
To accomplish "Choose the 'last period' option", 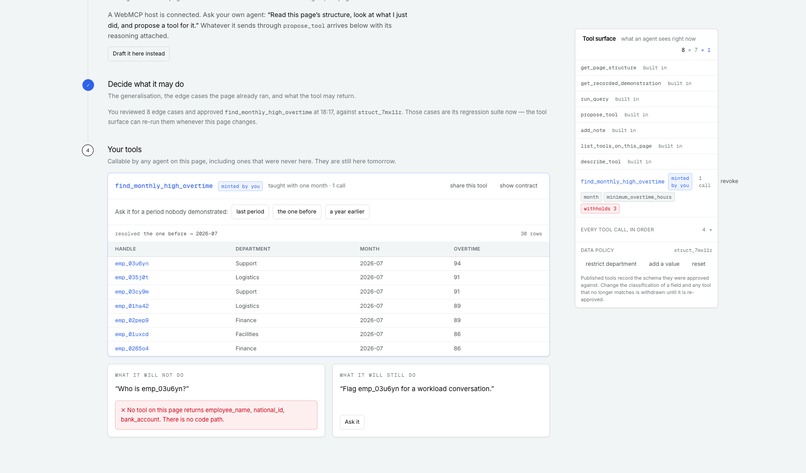I will [x=250, y=212].
